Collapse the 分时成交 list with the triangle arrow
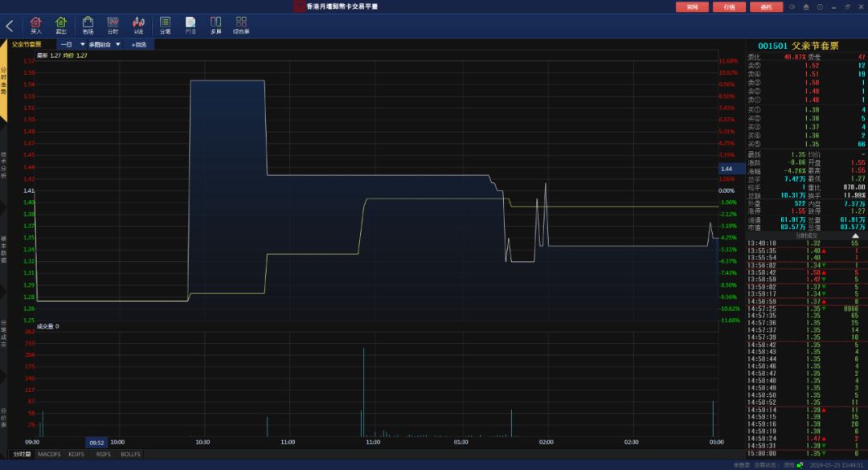The image size is (868, 470). click(x=855, y=236)
